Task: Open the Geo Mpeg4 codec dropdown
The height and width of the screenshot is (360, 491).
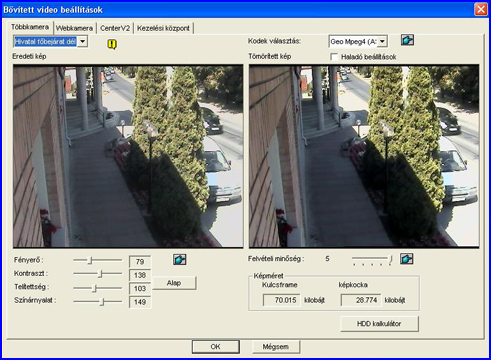Action: click(383, 41)
